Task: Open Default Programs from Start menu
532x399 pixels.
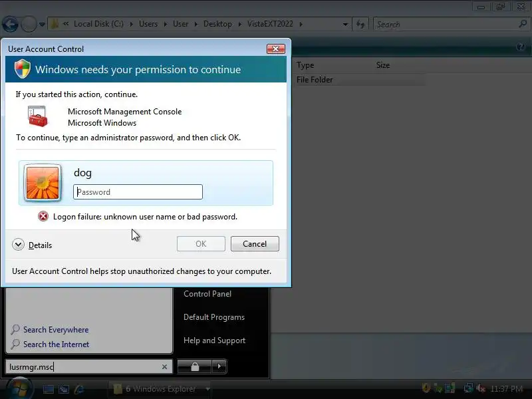Action: tap(214, 317)
